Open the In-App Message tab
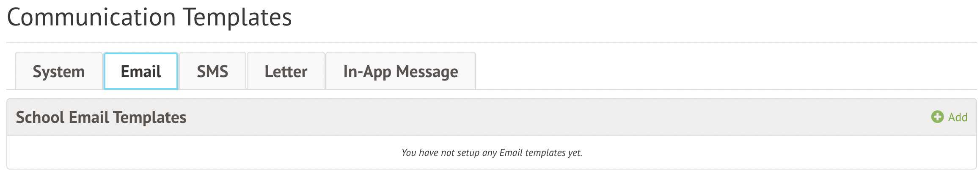The image size is (980, 178). tap(400, 72)
